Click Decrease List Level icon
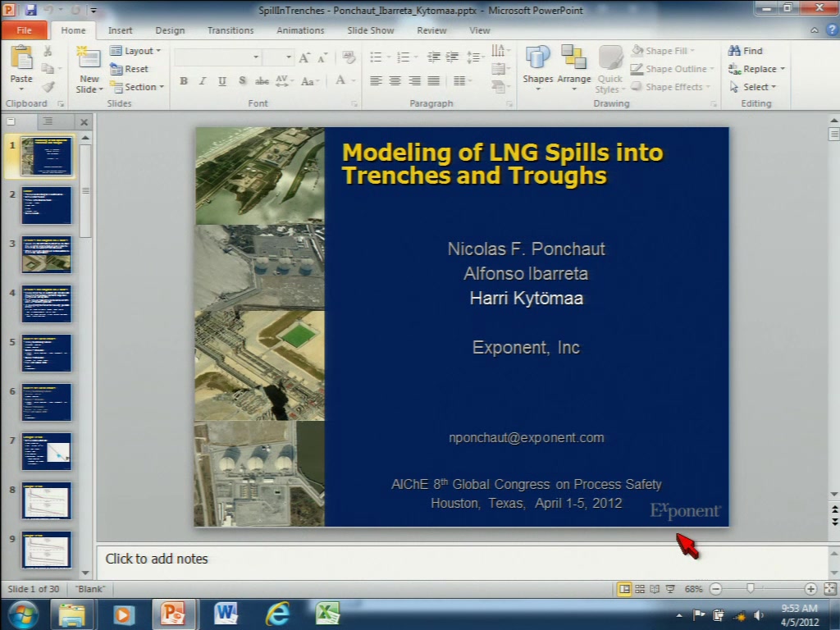 point(433,57)
